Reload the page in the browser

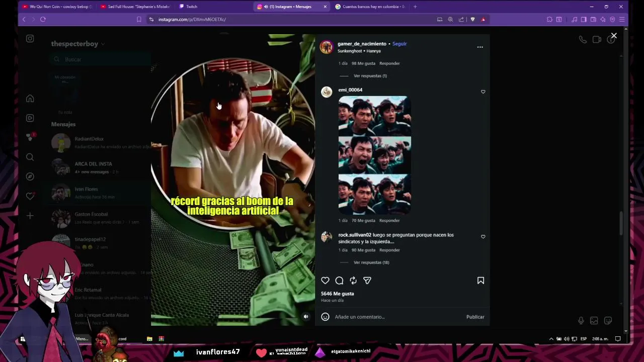click(43, 19)
